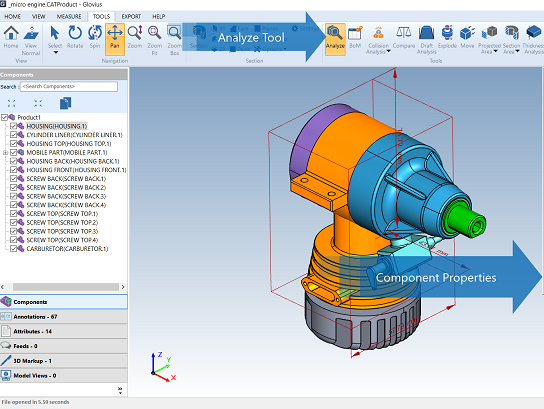
Task: Open the Components panel section
Action: (x=64, y=302)
